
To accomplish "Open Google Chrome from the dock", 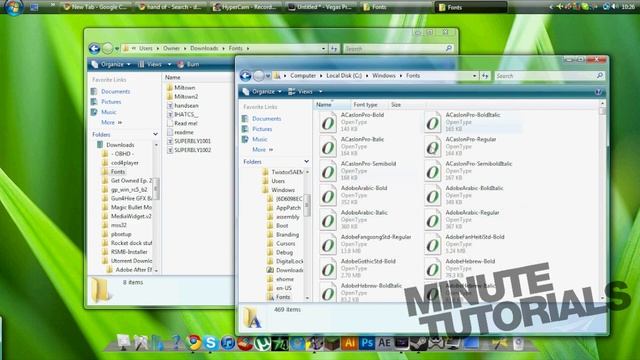I will (194, 342).
